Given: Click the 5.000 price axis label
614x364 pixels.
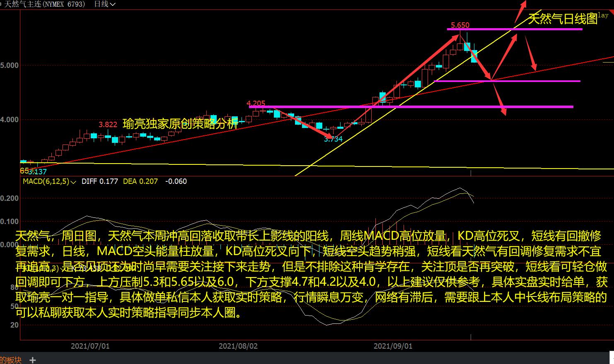Looking at the screenshot, I should [x=10, y=65].
